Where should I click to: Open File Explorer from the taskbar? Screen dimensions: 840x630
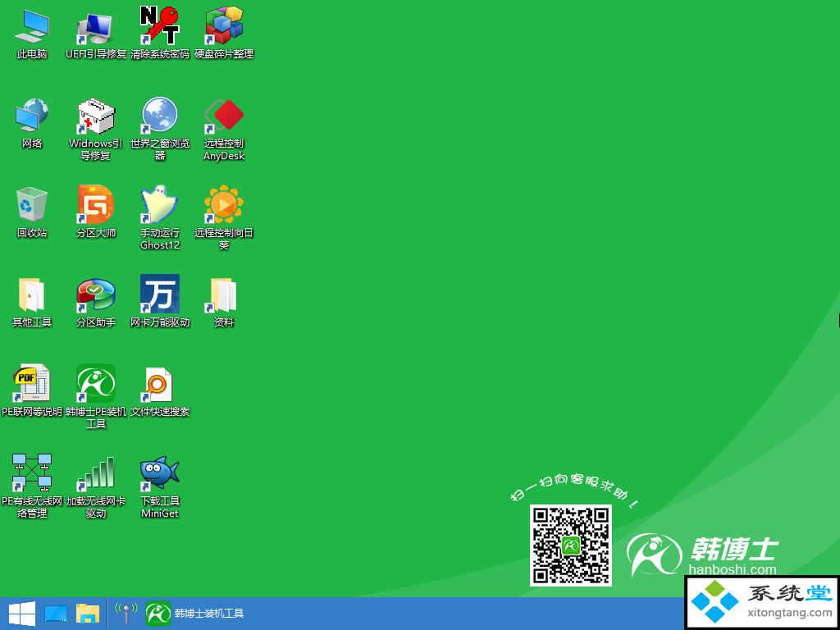(x=88, y=614)
